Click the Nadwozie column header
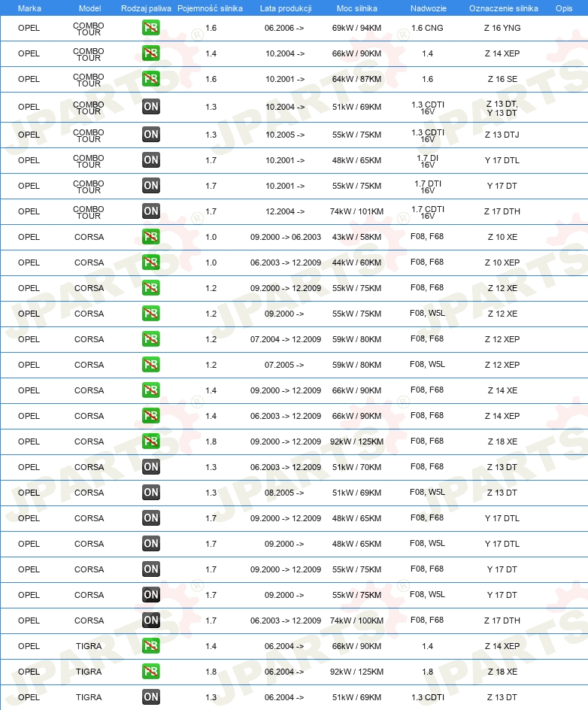 (x=428, y=8)
